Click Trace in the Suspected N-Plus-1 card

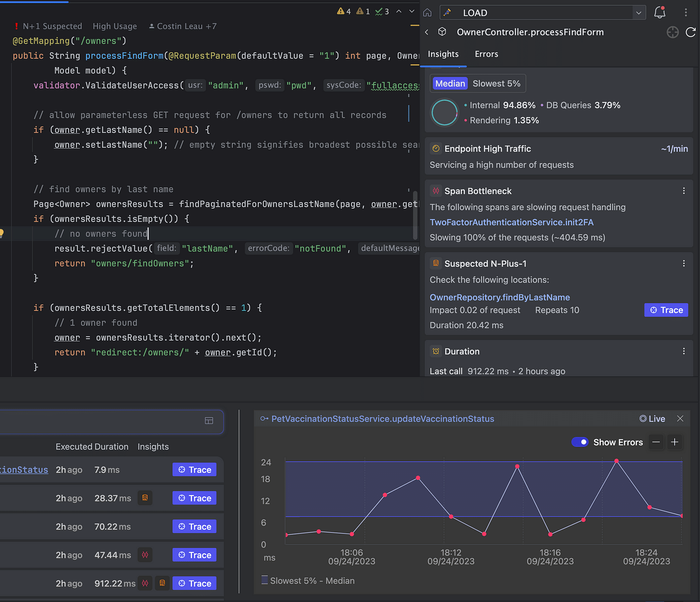pyautogui.click(x=666, y=310)
